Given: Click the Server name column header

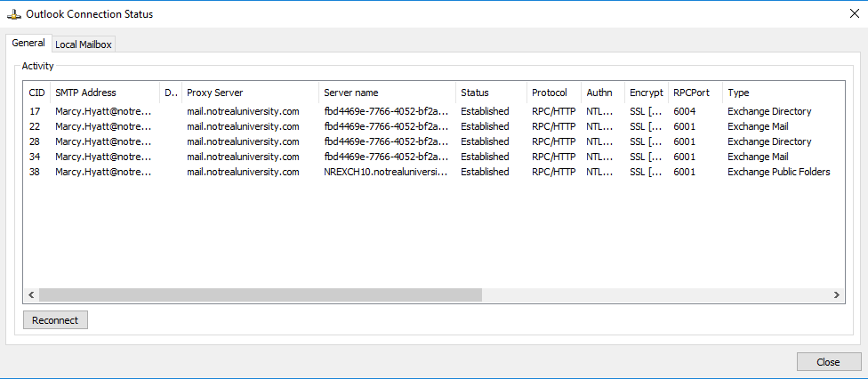Looking at the screenshot, I should tap(388, 93).
